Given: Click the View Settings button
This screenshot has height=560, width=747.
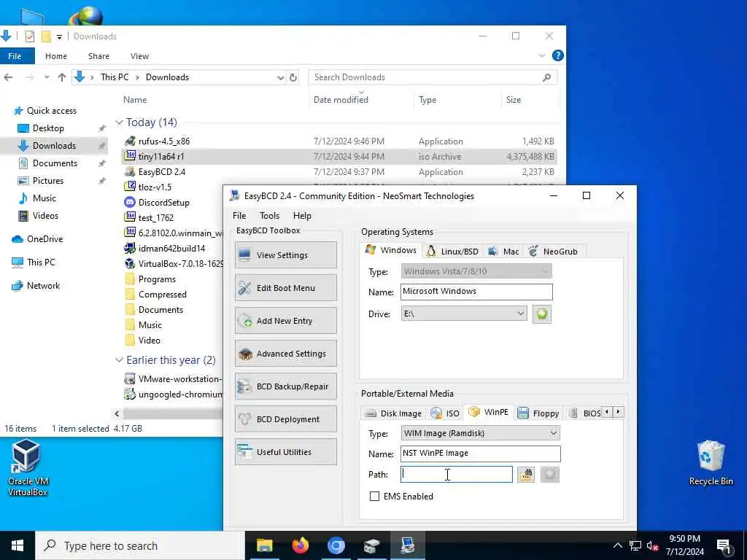Looking at the screenshot, I should coord(286,254).
